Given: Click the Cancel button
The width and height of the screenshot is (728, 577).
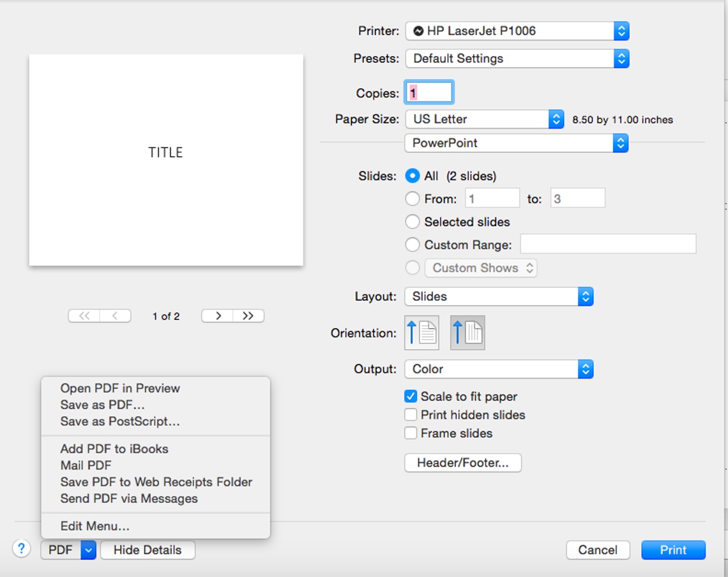Looking at the screenshot, I should tap(598, 550).
